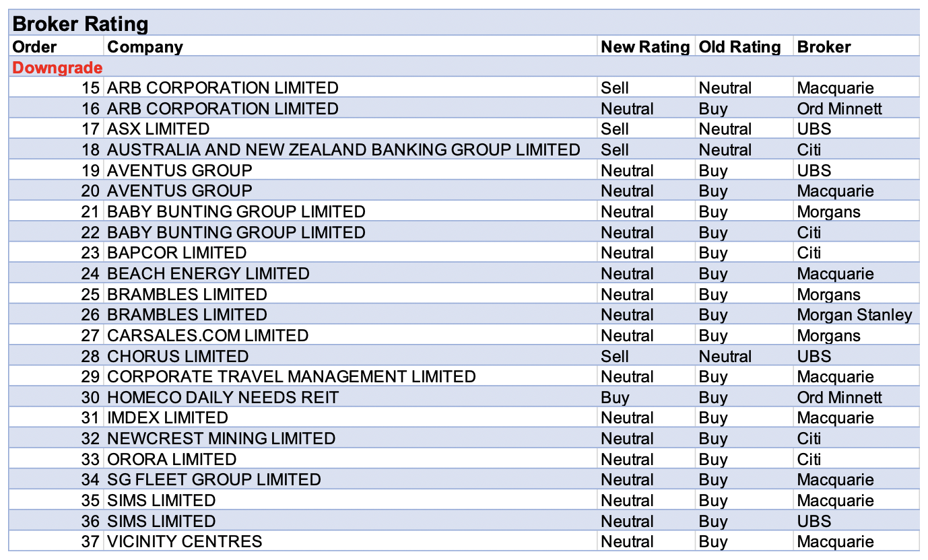Screen dimensions: 928x560
Task: Select the Order column header
Action: click(x=35, y=46)
